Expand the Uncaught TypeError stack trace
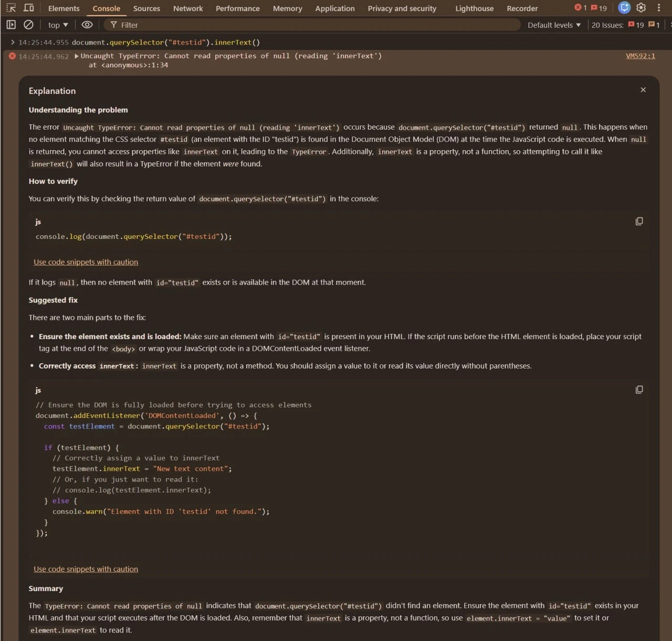The height and width of the screenshot is (641, 672). tap(76, 56)
